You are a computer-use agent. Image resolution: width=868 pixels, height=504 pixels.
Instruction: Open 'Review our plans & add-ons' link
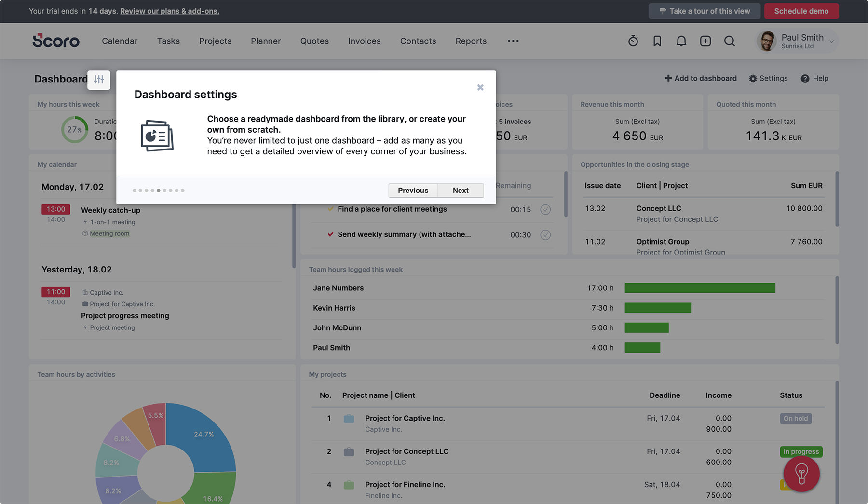coord(170,11)
